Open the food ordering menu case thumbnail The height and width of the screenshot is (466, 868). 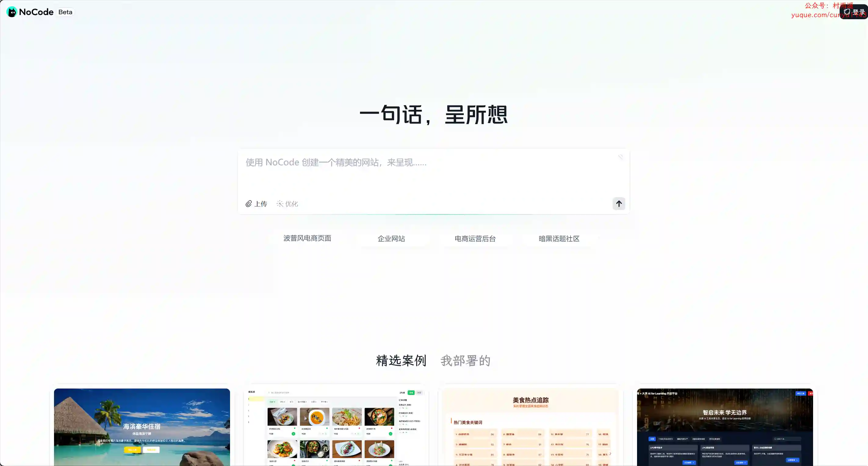[x=336, y=427]
